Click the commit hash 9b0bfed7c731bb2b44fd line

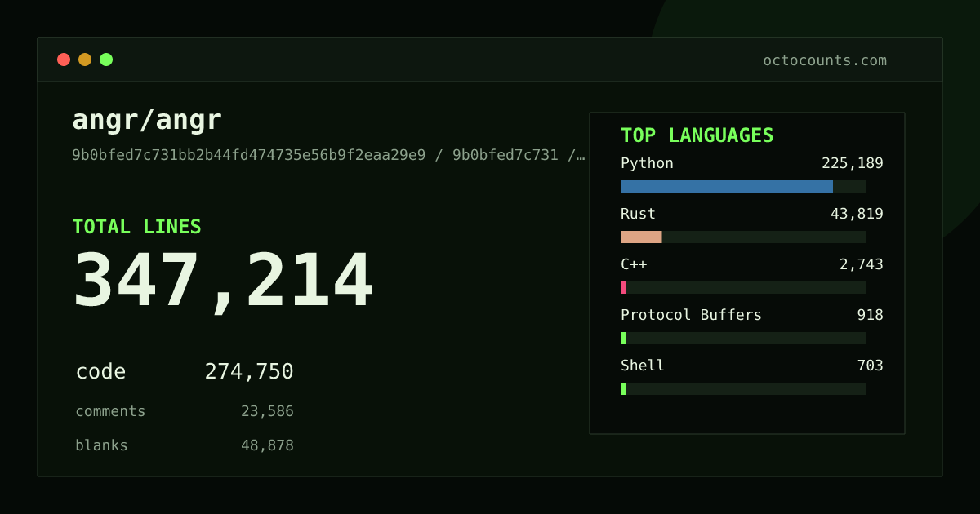pyautogui.click(x=328, y=155)
